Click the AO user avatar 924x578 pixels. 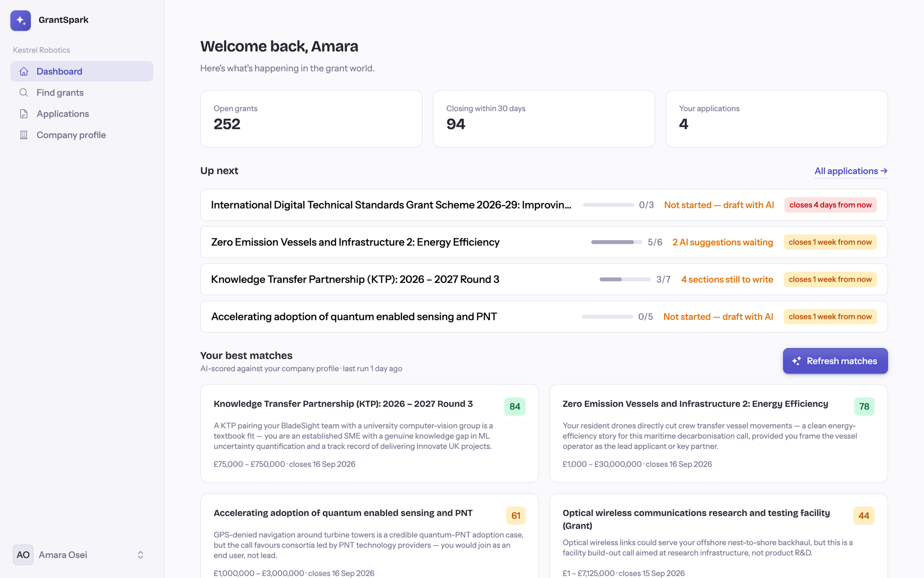(x=23, y=554)
